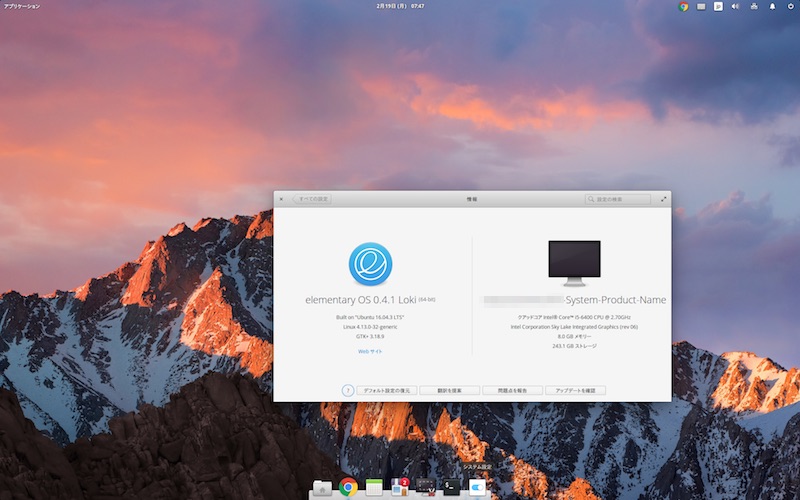Image resolution: width=800 pixels, height=500 pixels.
Task: Click the 情報 window title
Action: [472, 199]
